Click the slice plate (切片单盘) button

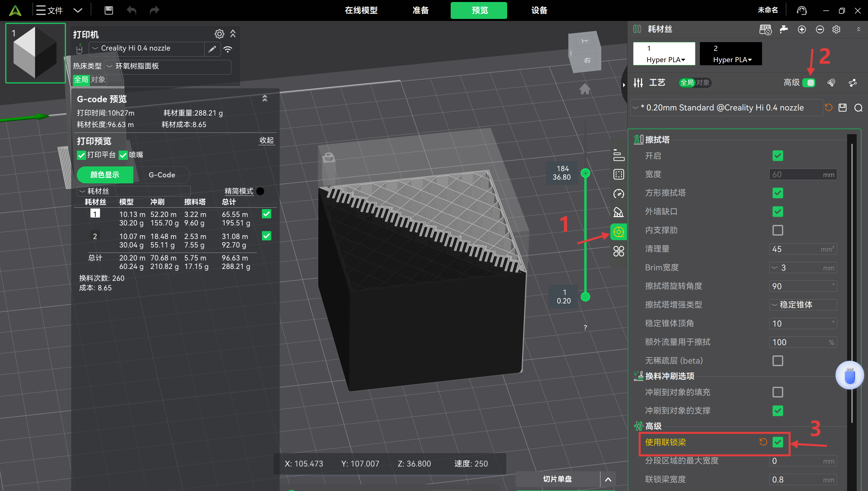[x=557, y=479]
